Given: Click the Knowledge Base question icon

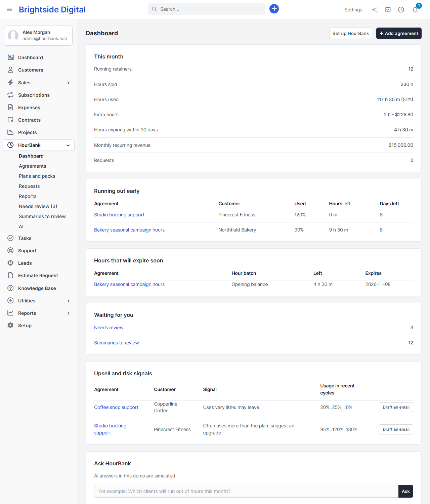Looking at the screenshot, I should click(x=11, y=288).
